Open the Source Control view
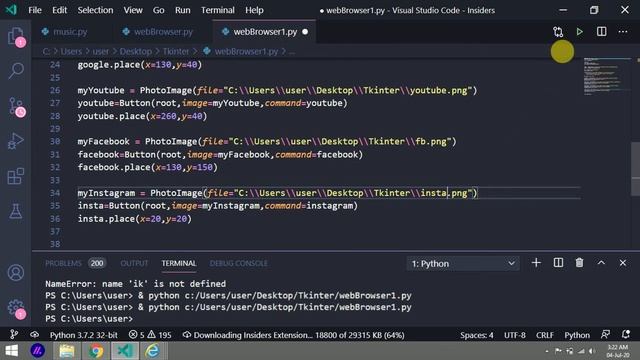Screen dimensions: 640x360 point(16,106)
